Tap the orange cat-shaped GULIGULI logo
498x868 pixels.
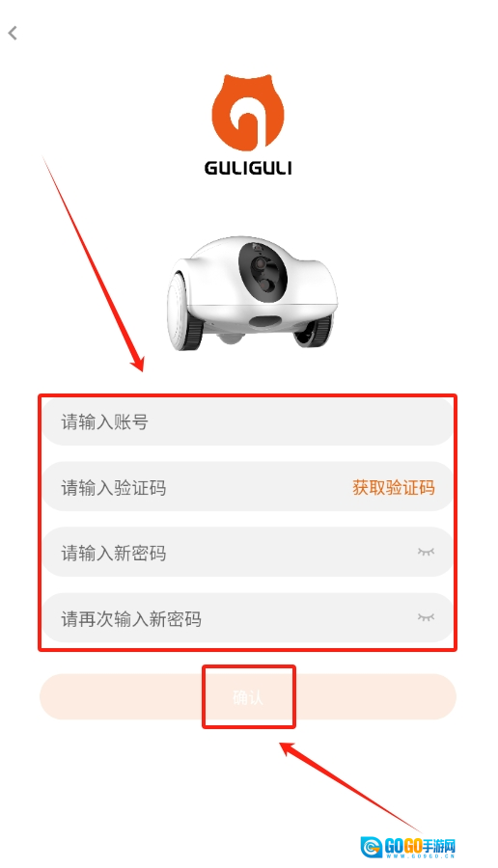pyautogui.click(x=248, y=112)
